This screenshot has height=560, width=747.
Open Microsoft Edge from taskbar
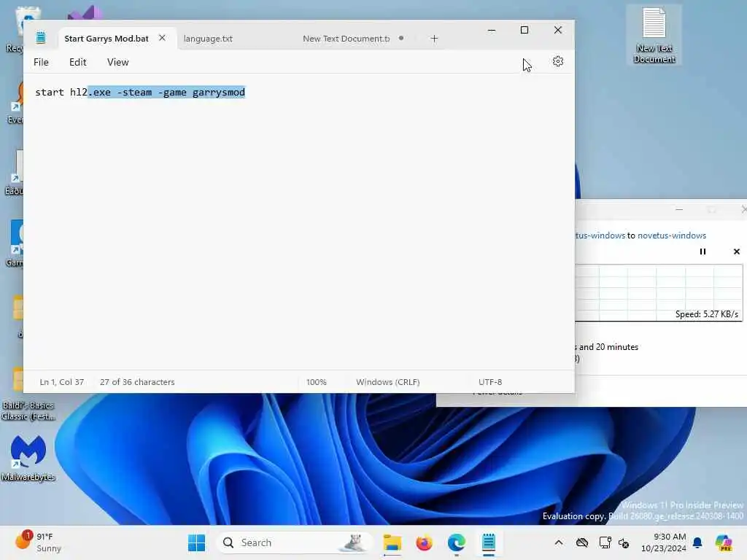tap(457, 542)
